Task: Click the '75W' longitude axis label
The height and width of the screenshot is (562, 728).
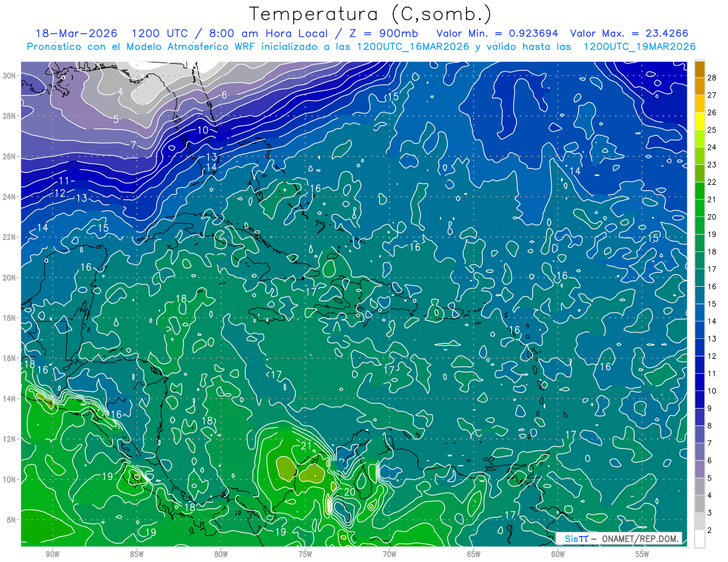Action: [x=305, y=554]
